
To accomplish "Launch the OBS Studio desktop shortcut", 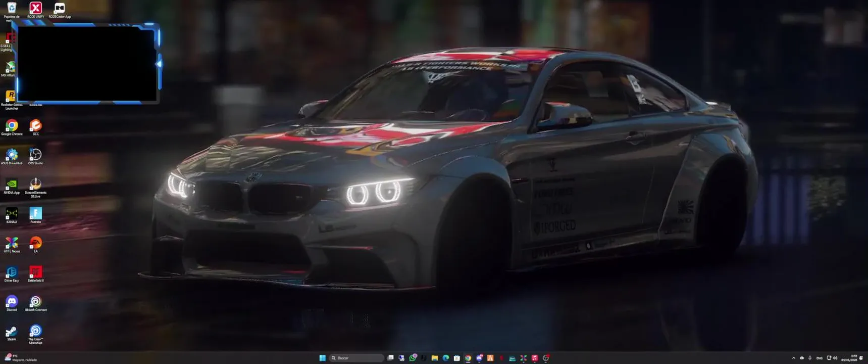I will [35, 156].
